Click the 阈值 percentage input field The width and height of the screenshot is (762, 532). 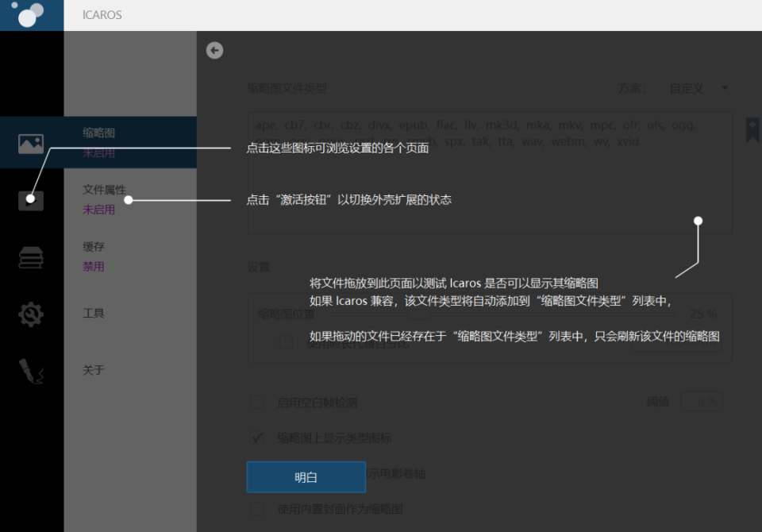click(x=702, y=401)
